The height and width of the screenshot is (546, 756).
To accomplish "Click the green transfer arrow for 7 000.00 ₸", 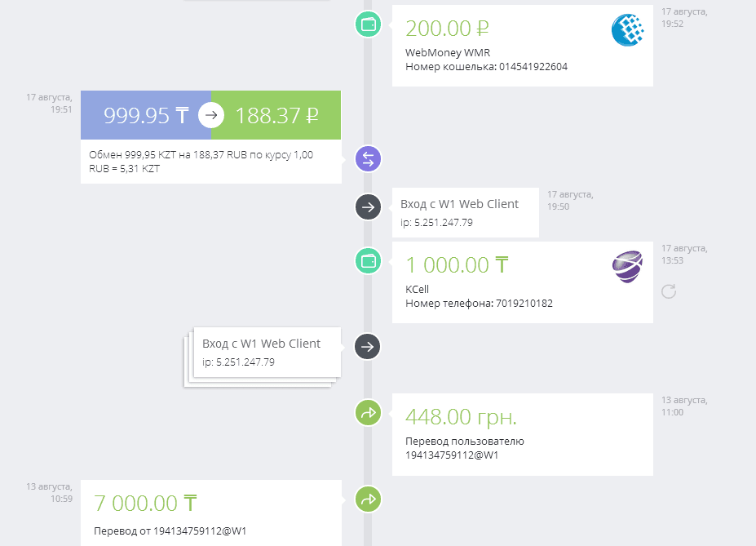I will click(369, 499).
